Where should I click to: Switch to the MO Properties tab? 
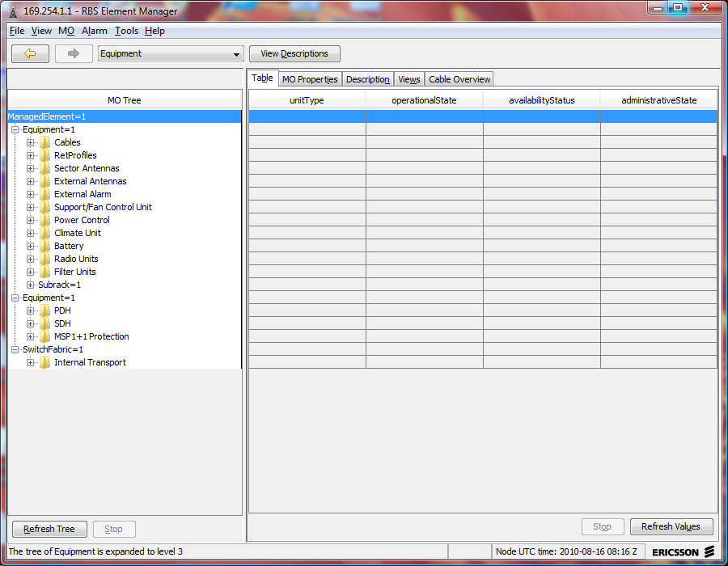click(x=310, y=79)
